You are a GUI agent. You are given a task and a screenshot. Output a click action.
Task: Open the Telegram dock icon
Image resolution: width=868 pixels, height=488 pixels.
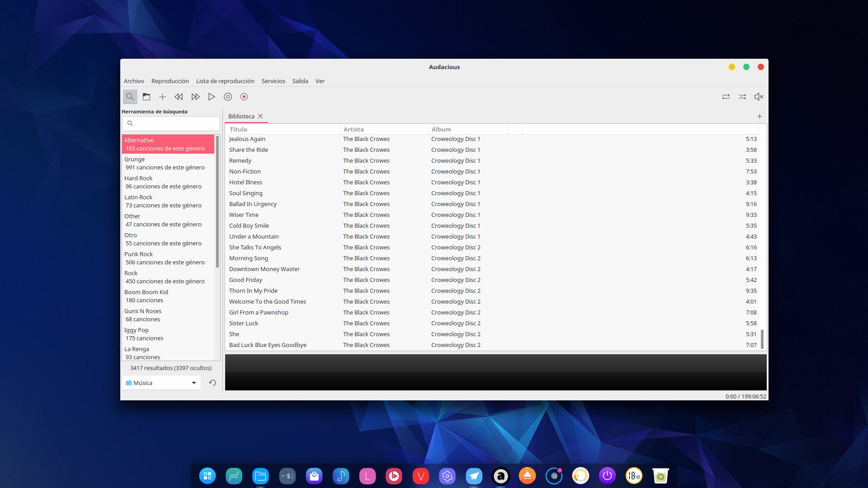pos(474,476)
